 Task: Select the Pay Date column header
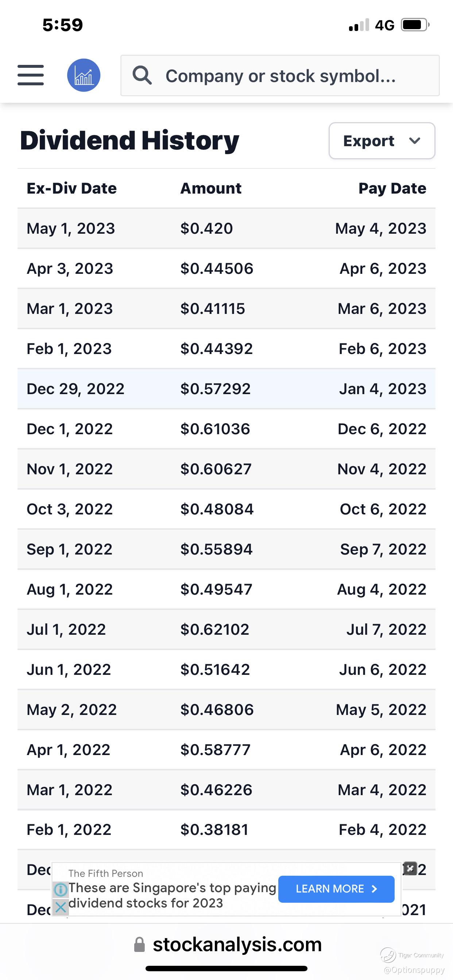pyautogui.click(x=392, y=188)
